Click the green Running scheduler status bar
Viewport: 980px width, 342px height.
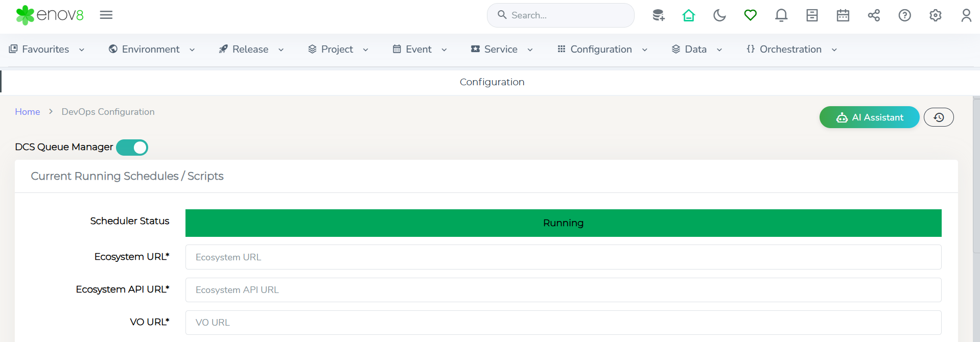(563, 223)
